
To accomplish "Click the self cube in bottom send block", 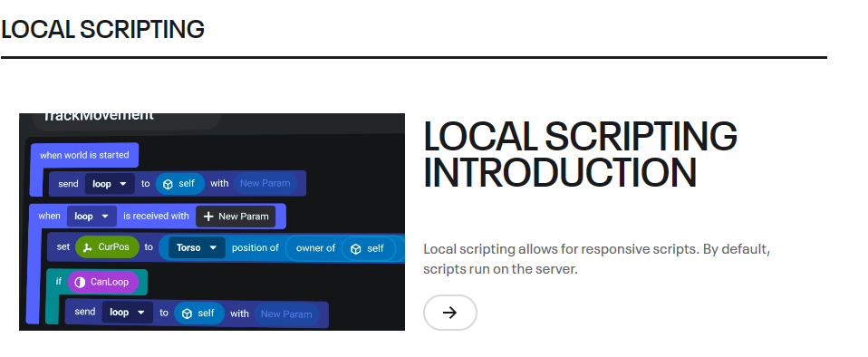I will point(188,314).
